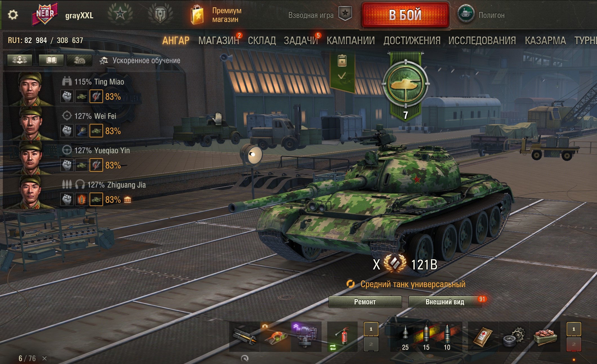The height and width of the screenshot is (364, 597).
Task: Click the crew book icon button
Action: (51, 60)
